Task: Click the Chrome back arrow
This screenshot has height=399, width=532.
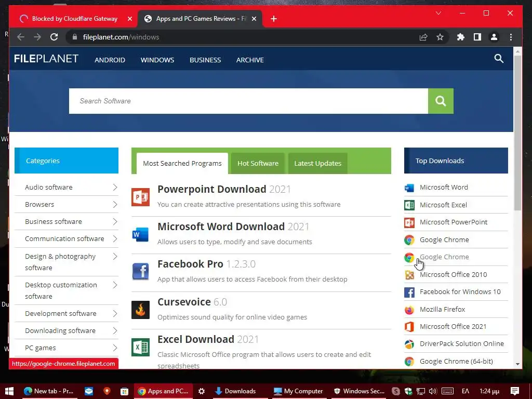Action: 21,37
